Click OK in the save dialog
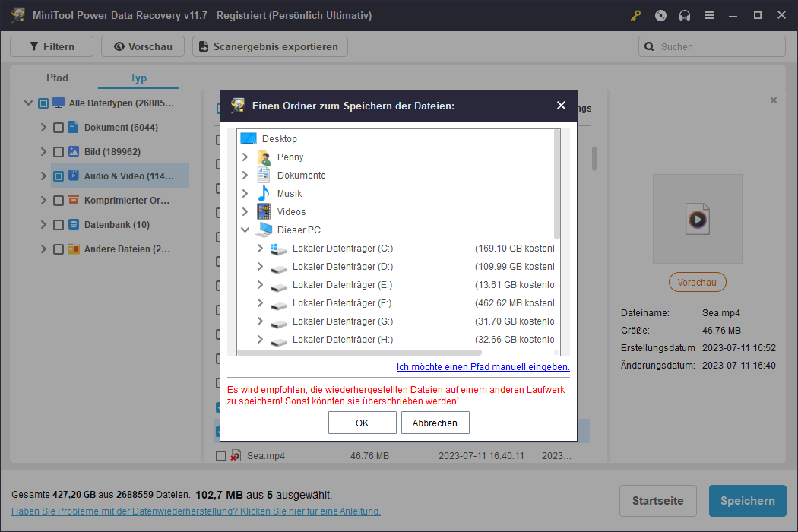Image resolution: width=798 pixels, height=532 pixels. (362, 423)
